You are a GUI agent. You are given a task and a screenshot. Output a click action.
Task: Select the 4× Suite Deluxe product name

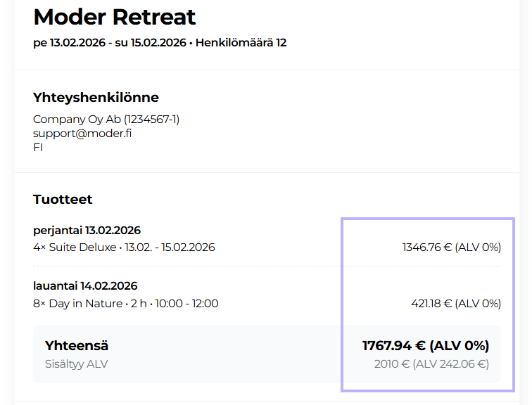75,247
